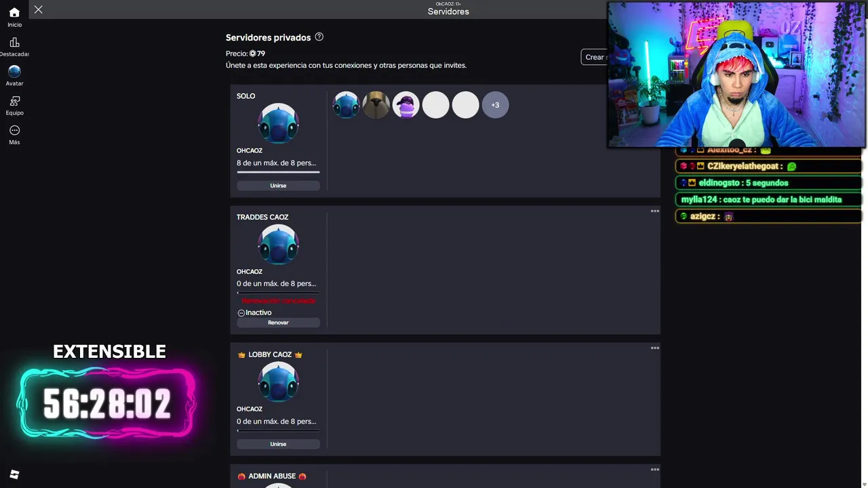Viewport: 868px width, 488px height.
Task: Click chat message from CZIkeryelathegoat
Action: 770,166
